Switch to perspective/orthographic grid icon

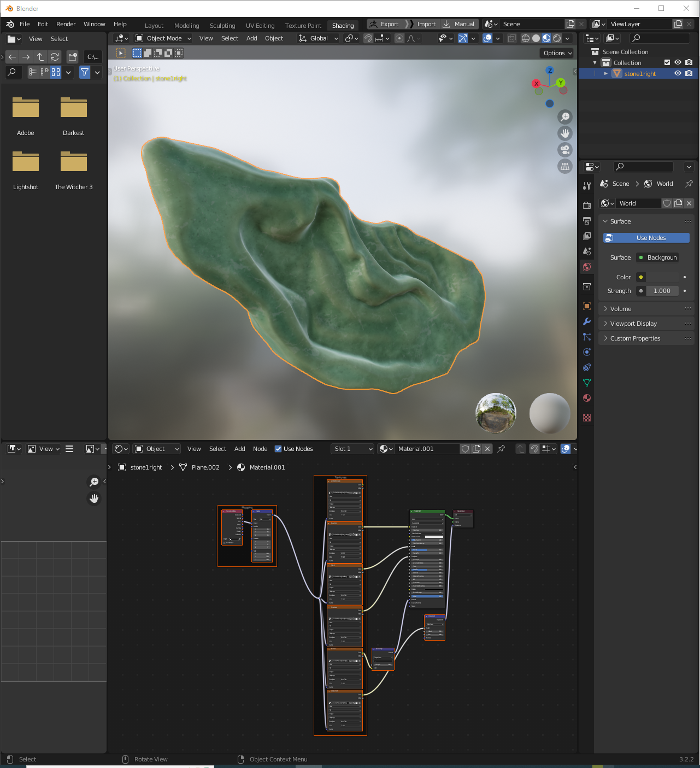(565, 166)
